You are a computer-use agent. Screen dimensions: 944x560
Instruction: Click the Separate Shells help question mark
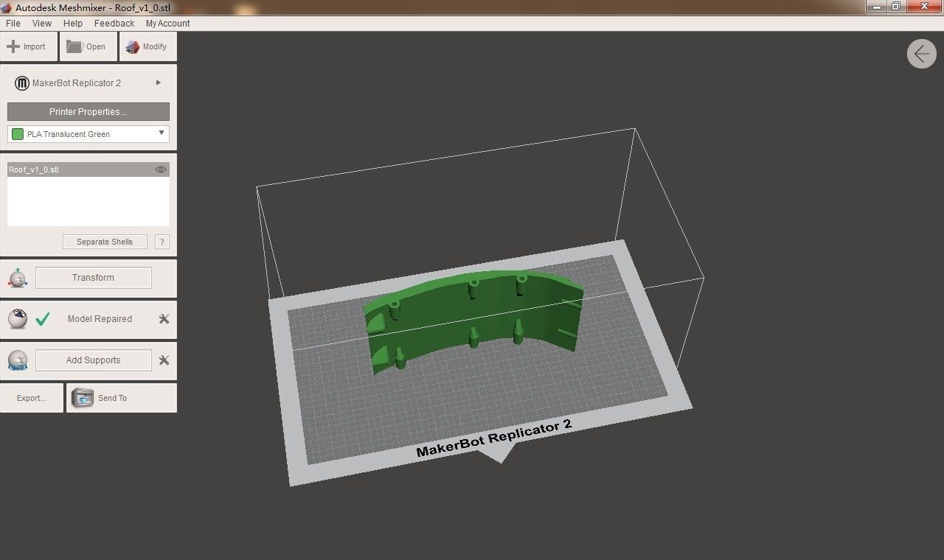pyautogui.click(x=162, y=242)
